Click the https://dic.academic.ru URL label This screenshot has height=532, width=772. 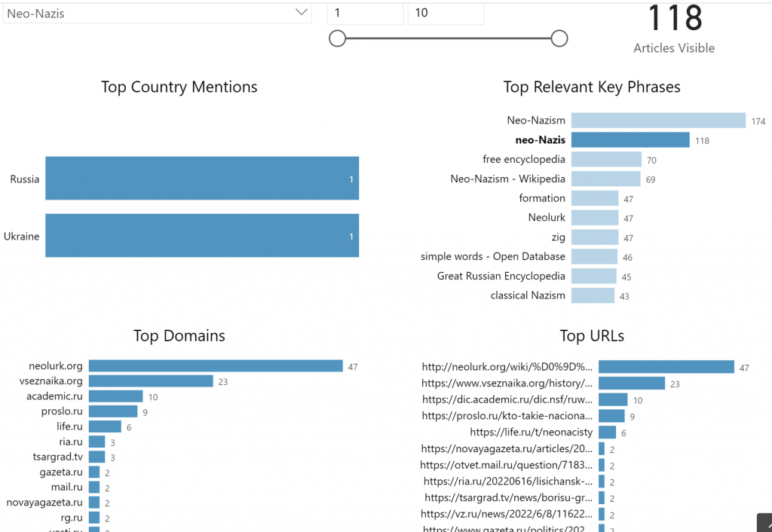click(507, 399)
